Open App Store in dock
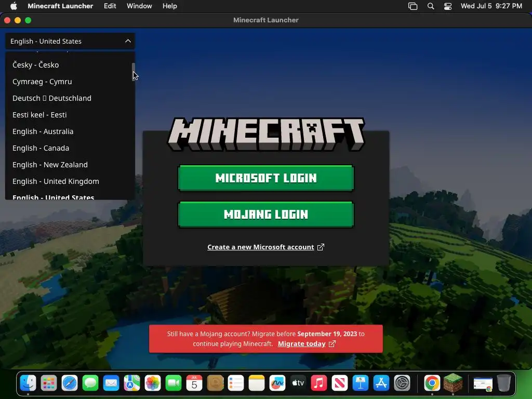The image size is (532, 399). pos(381,383)
